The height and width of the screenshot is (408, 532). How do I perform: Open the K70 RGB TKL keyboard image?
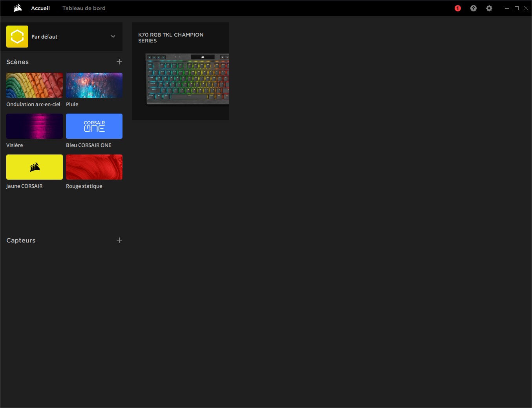(187, 79)
